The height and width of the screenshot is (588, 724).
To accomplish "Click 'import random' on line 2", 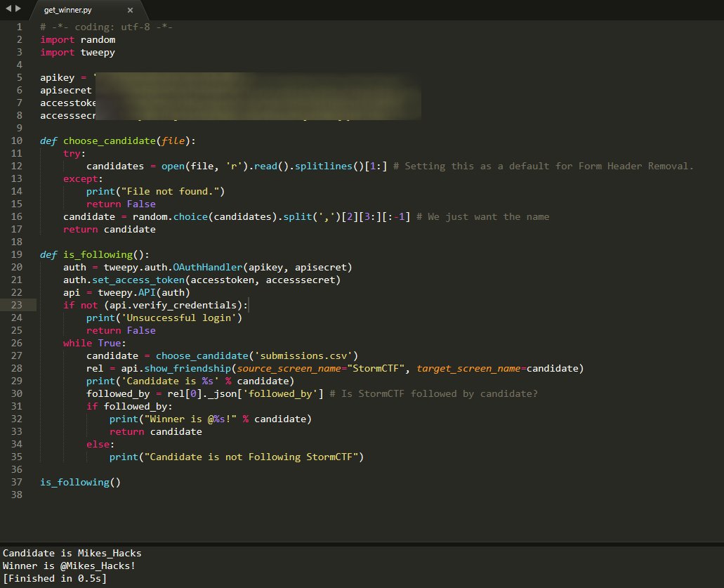I will tap(77, 40).
